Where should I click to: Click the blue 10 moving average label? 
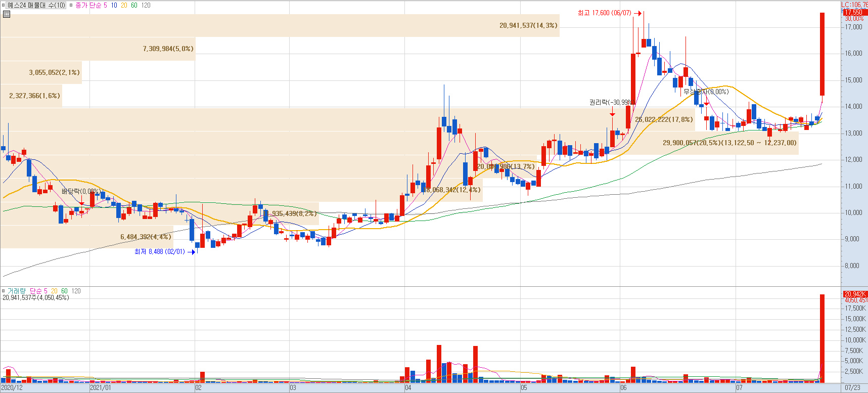pyautogui.click(x=114, y=5)
